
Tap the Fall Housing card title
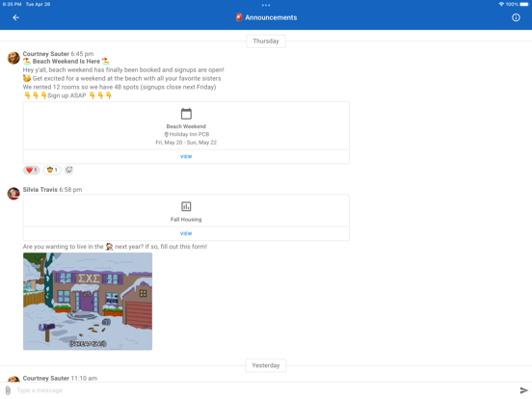point(186,220)
